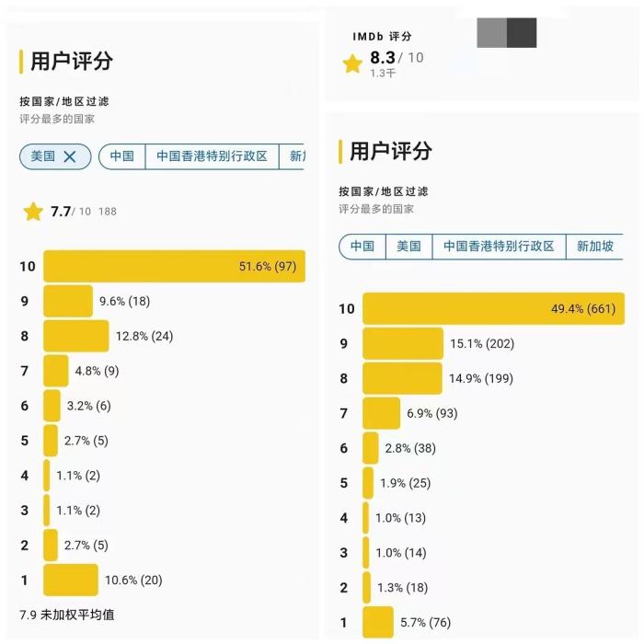Click the X on the 美国 filter chip
This screenshot has width=644, height=644.
click(70, 156)
